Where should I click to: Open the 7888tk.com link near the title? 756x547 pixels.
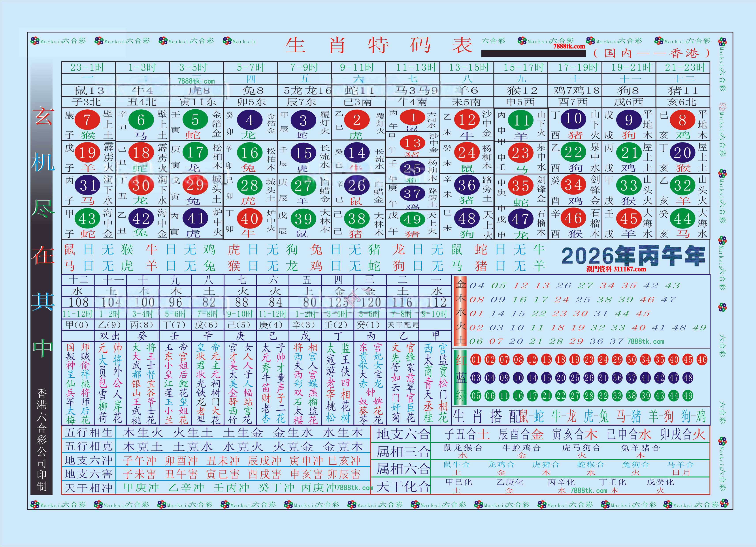[x=569, y=47]
